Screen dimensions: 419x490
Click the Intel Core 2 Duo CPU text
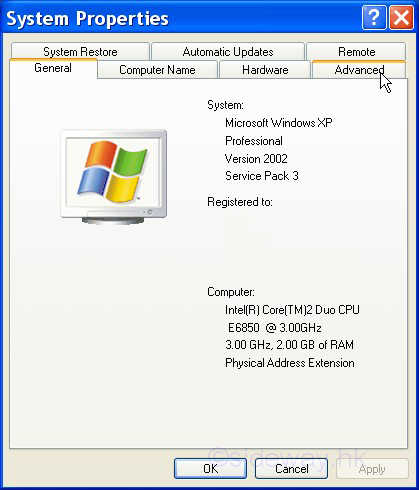(x=292, y=310)
